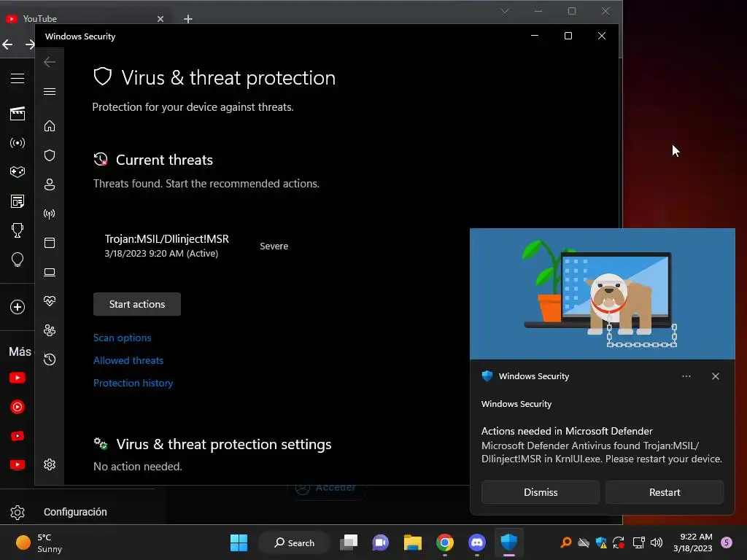Click the bulldog notification image
The height and width of the screenshot is (560, 747).
tap(602, 294)
